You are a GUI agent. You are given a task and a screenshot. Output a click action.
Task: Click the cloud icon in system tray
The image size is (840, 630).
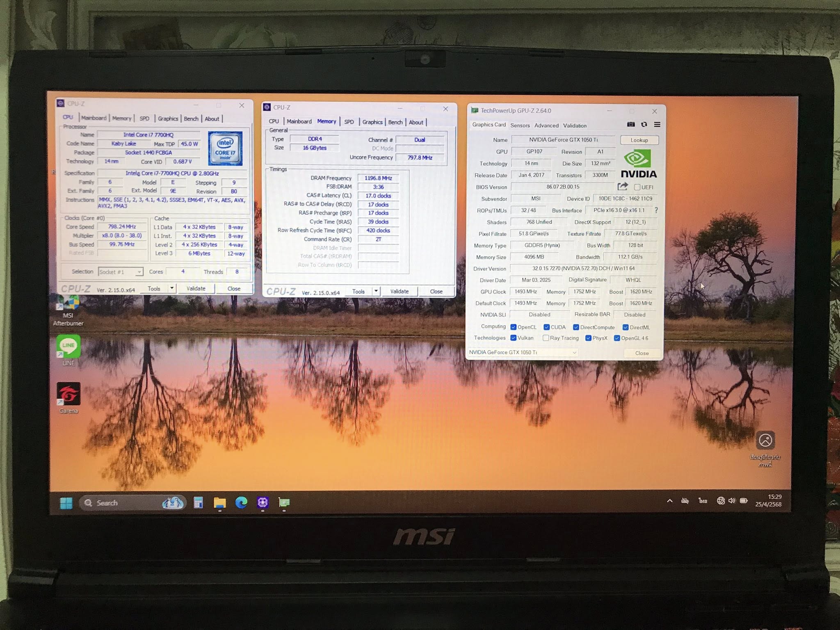point(685,501)
